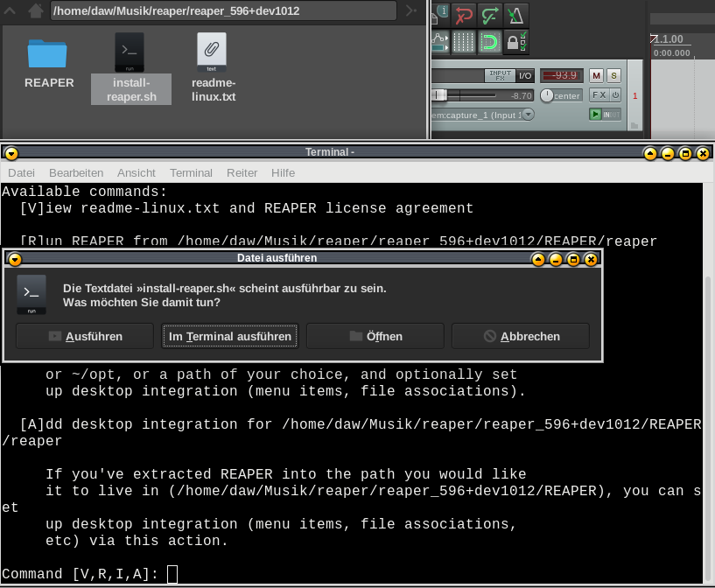The image size is (715, 588).
Task: Click the REAPER undo toolbar icon
Action: (x=464, y=16)
